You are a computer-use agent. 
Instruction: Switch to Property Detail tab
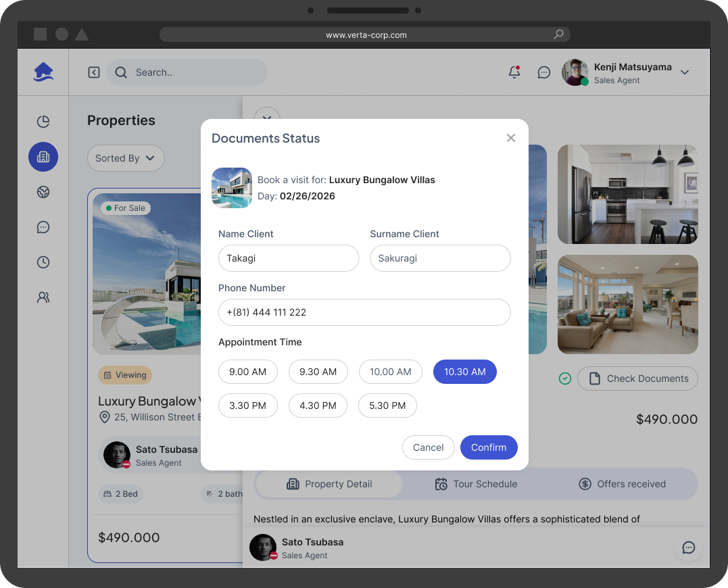coord(329,484)
